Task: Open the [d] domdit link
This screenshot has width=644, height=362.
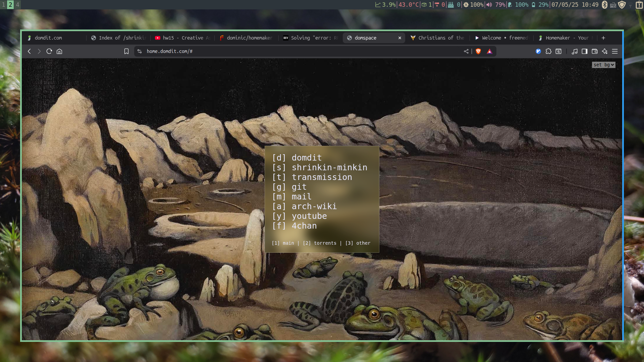Action: click(297, 158)
